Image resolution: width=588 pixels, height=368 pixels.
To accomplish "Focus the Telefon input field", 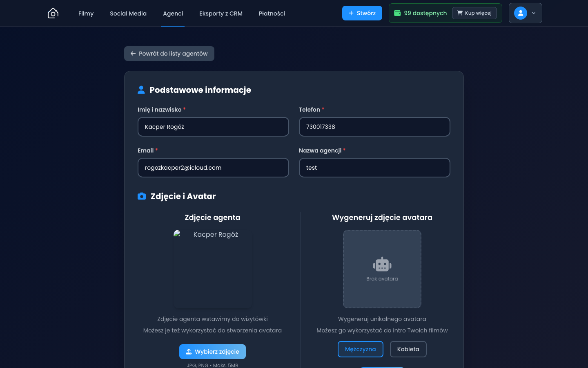I will point(374,127).
